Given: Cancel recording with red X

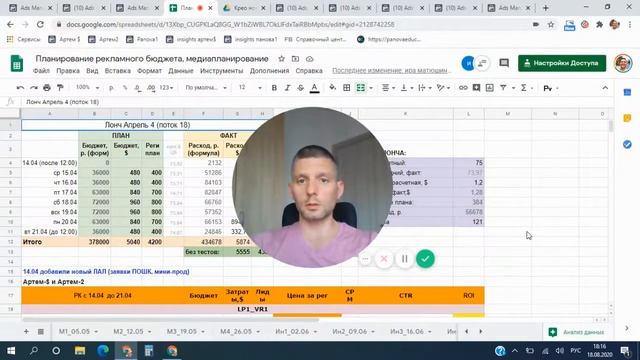Looking at the screenshot, I should click(384, 259).
